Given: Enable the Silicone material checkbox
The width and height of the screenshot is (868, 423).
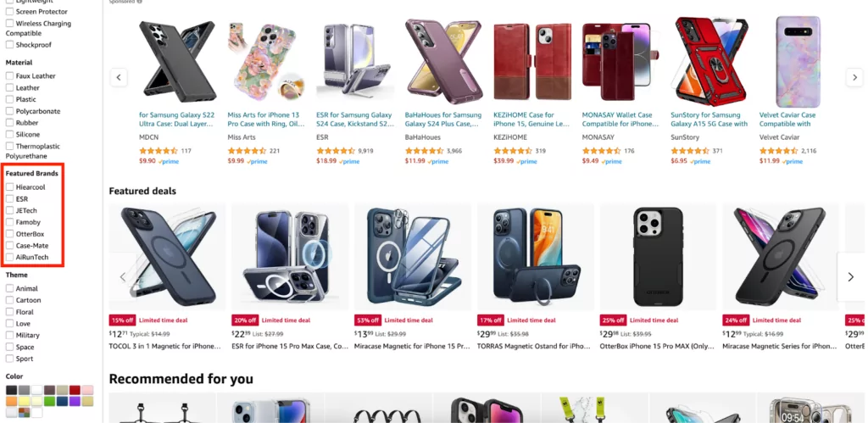Looking at the screenshot, I should (9, 134).
